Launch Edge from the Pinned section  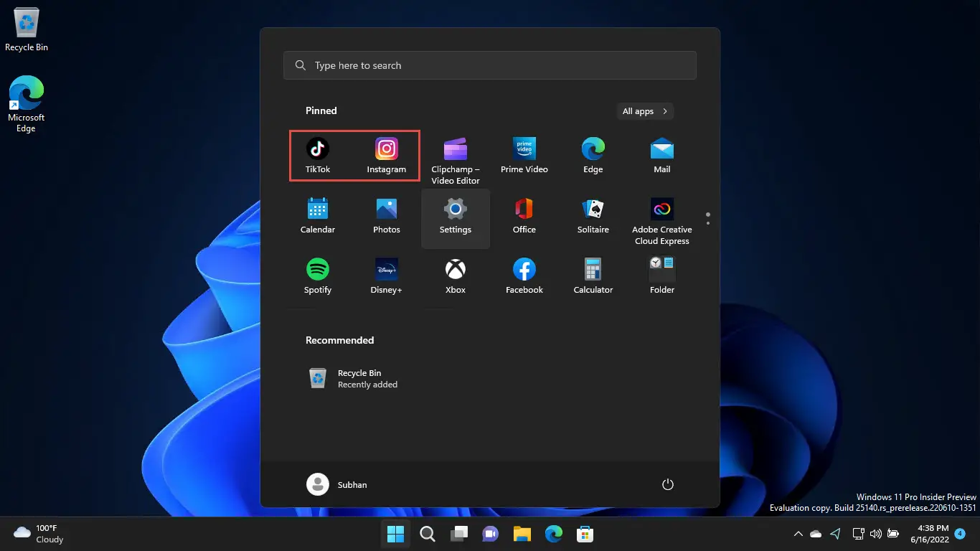593,156
